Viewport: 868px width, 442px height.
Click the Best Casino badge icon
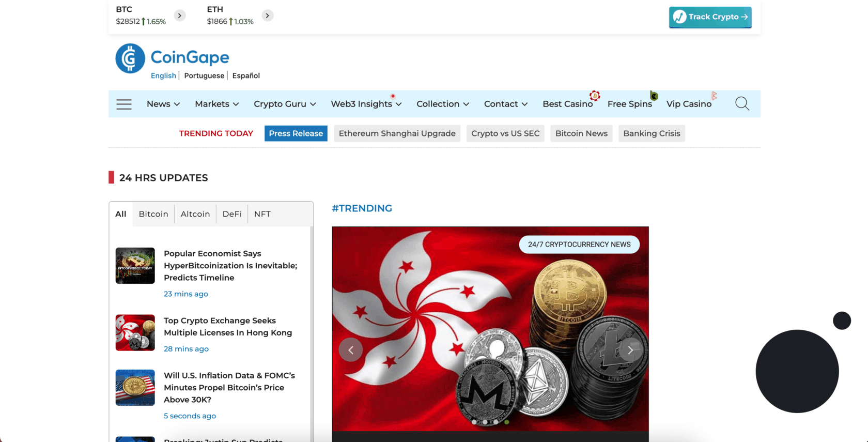595,96
